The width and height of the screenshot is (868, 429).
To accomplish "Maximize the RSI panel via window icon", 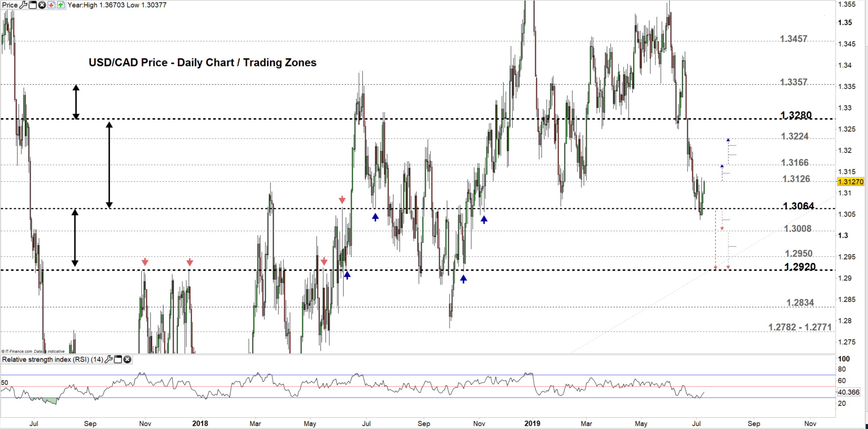I will point(118,360).
